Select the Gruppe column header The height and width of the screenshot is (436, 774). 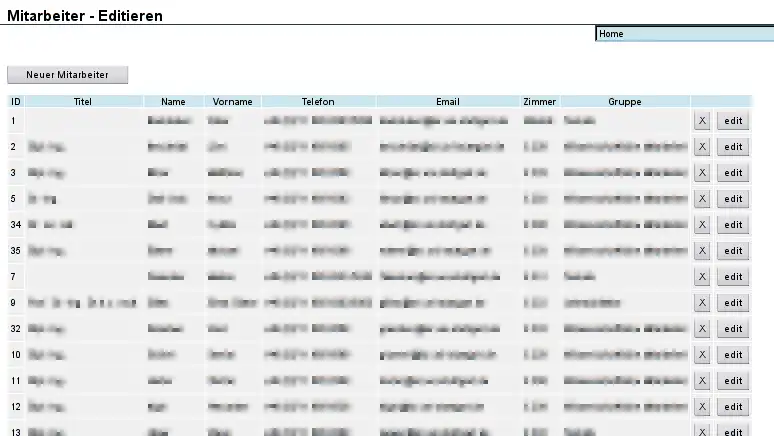pyautogui.click(x=625, y=102)
